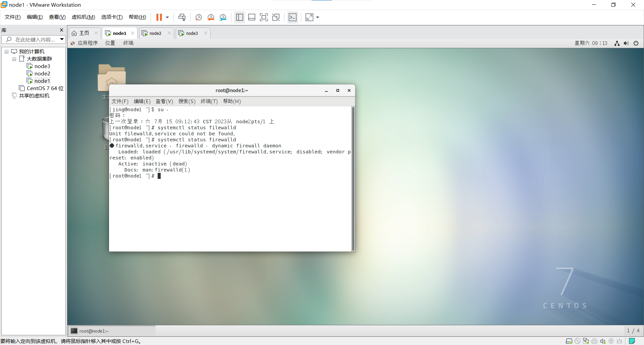Image resolution: width=644 pixels, height=345 pixels.
Task: Open the 选项卡(T) menu
Action: (112, 17)
